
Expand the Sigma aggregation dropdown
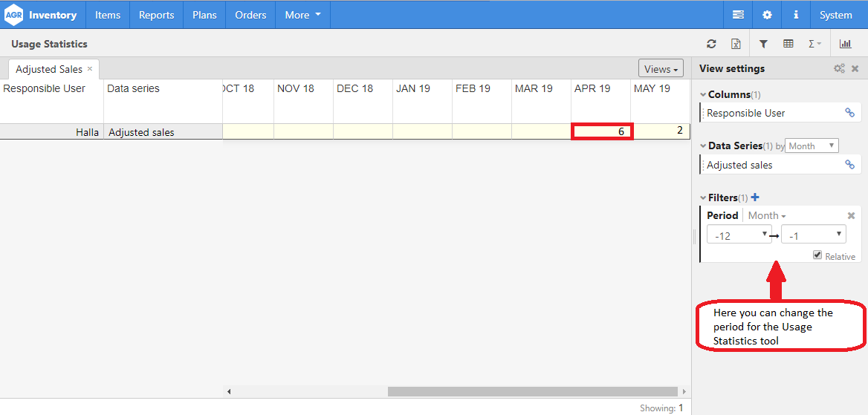click(814, 45)
